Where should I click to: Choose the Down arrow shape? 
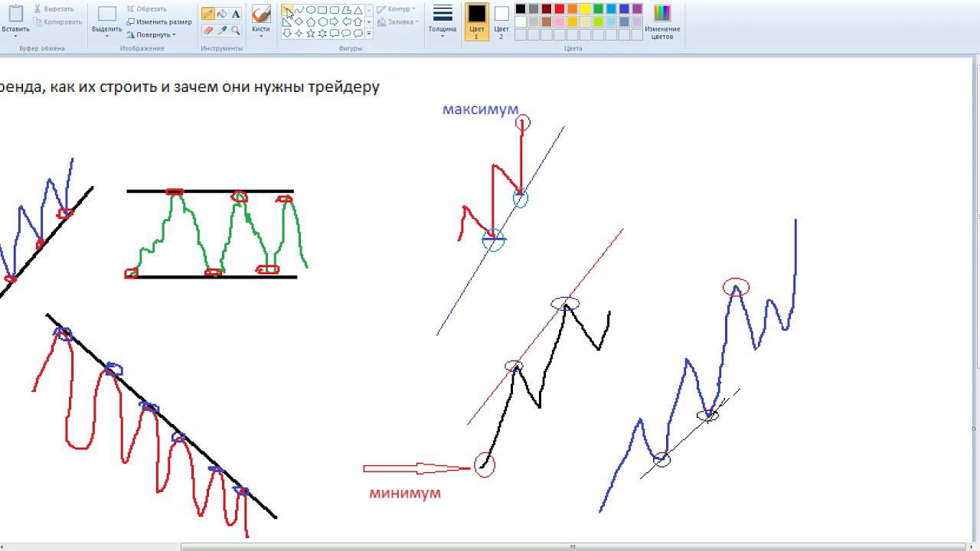[287, 33]
